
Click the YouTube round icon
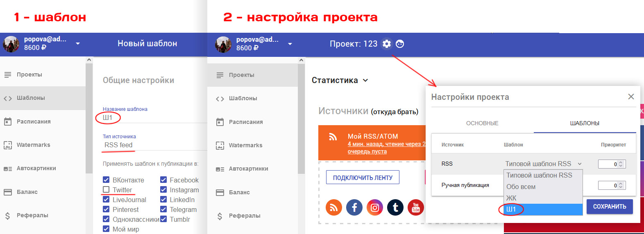[x=415, y=208]
